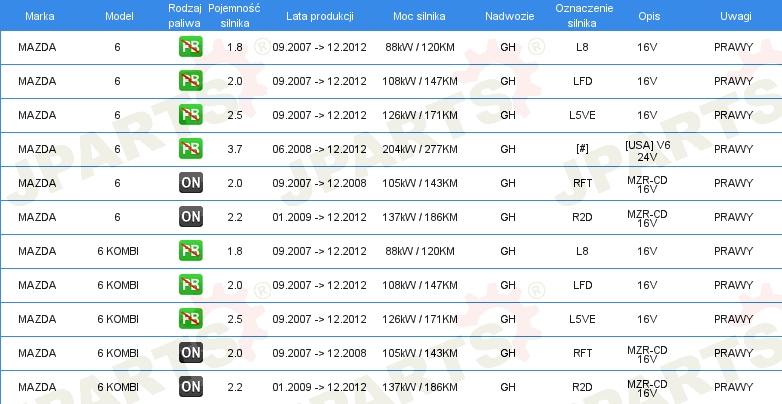The image size is (782, 404).
Task: Click the ON diesel icon for 6 KOMBI 2.0 RFT
Action: click(x=191, y=353)
